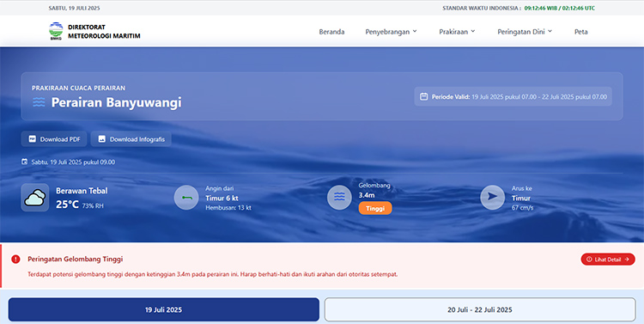Screen dimensions: 644x324
Task: Click the Arus current direction arrow icon
Action: click(493, 197)
